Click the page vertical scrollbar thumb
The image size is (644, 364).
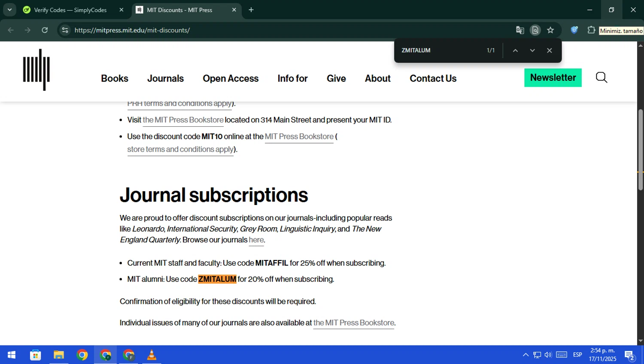click(641, 150)
